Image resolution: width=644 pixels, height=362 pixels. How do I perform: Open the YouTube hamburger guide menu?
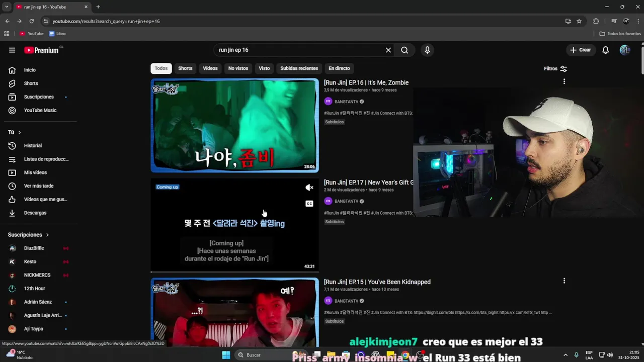pyautogui.click(x=12, y=50)
